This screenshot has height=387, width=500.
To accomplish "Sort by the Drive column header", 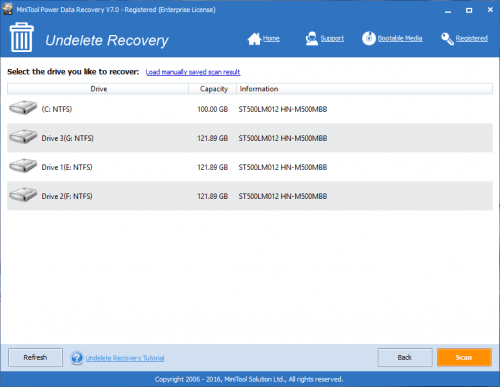I will click(x=98, y=89).
